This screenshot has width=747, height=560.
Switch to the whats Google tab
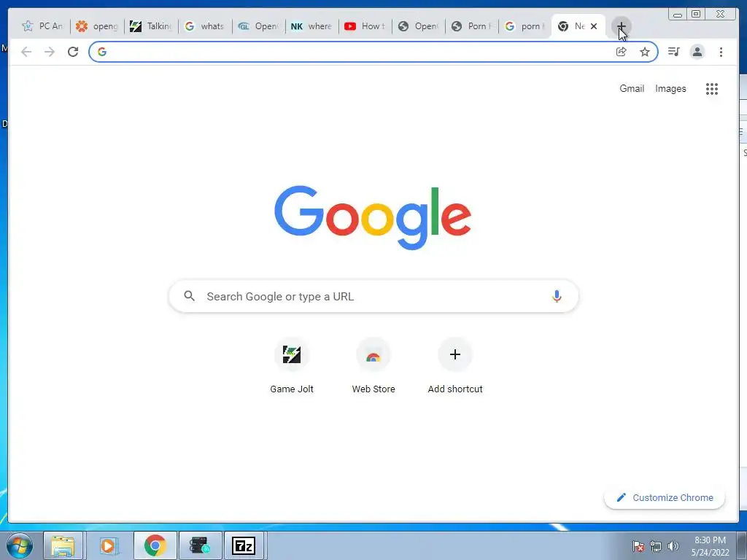click(x=205, y=26)
